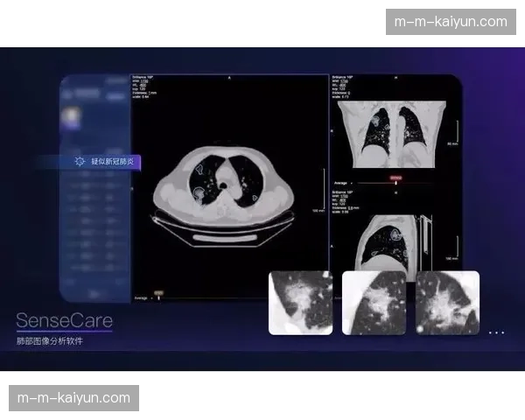Click the Average slider below axial view
The height and width of the screenshot is (420, 525).
click(157, 297)
